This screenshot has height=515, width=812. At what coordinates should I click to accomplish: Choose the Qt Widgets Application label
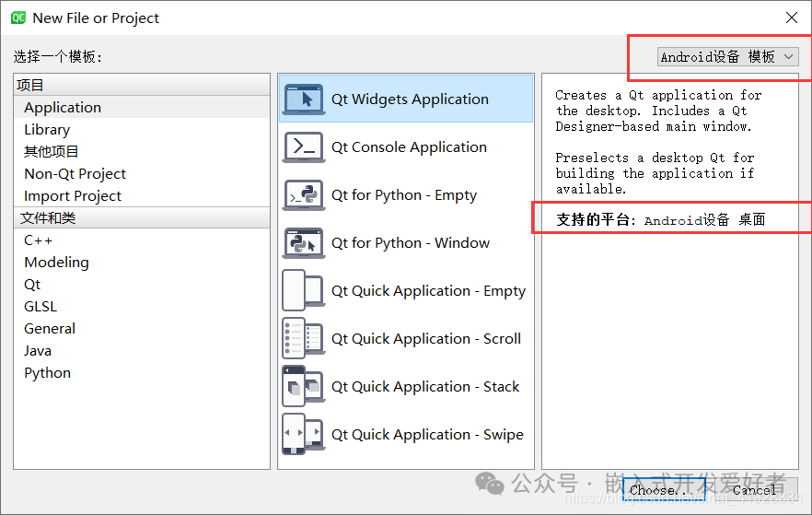(x=410, y=99)
